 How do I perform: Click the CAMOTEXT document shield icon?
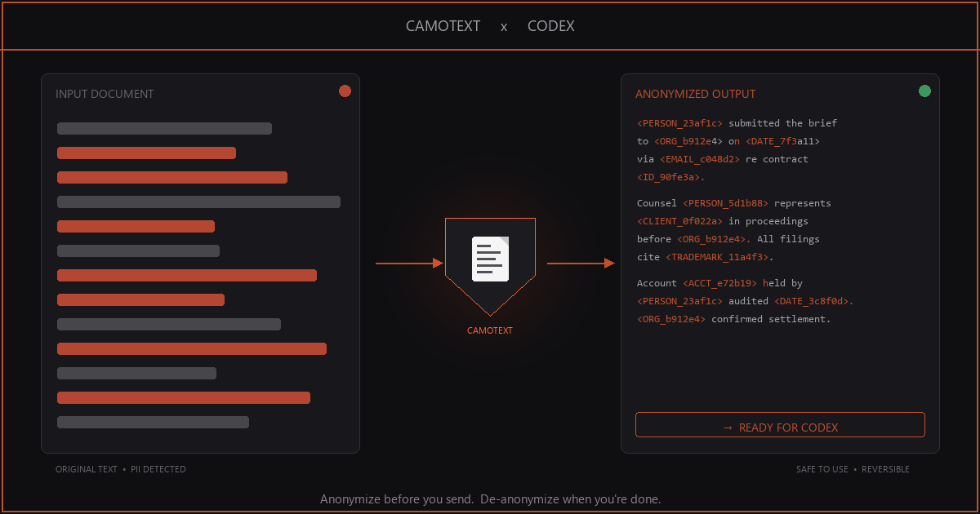490,267
